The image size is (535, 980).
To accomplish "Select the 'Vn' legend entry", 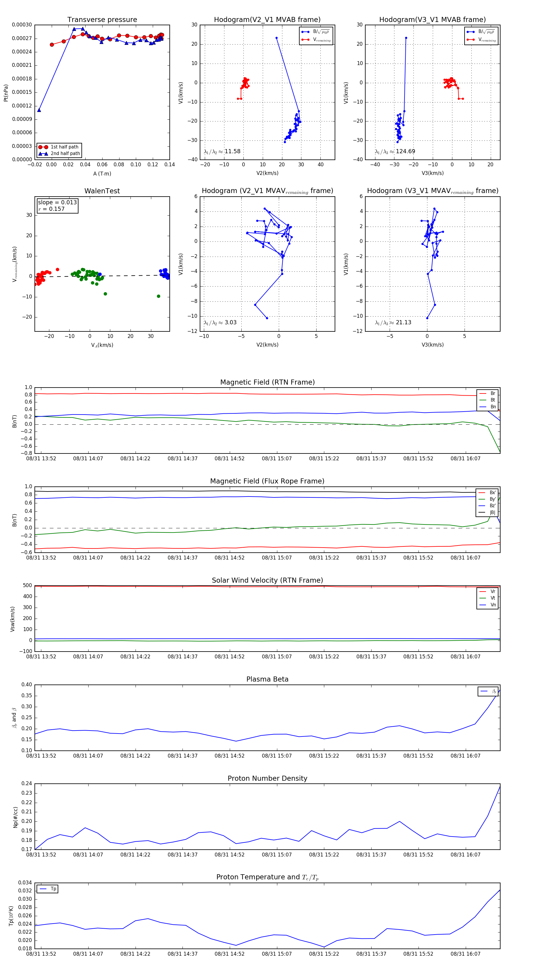I will 487,605.
